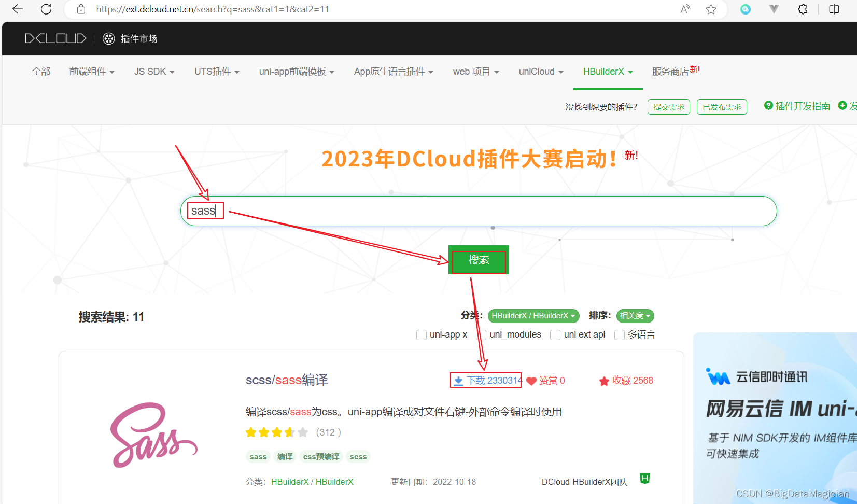The image size is (857, 504).
Task: Focus the search box containing sass
Action: tap(478, 211)
